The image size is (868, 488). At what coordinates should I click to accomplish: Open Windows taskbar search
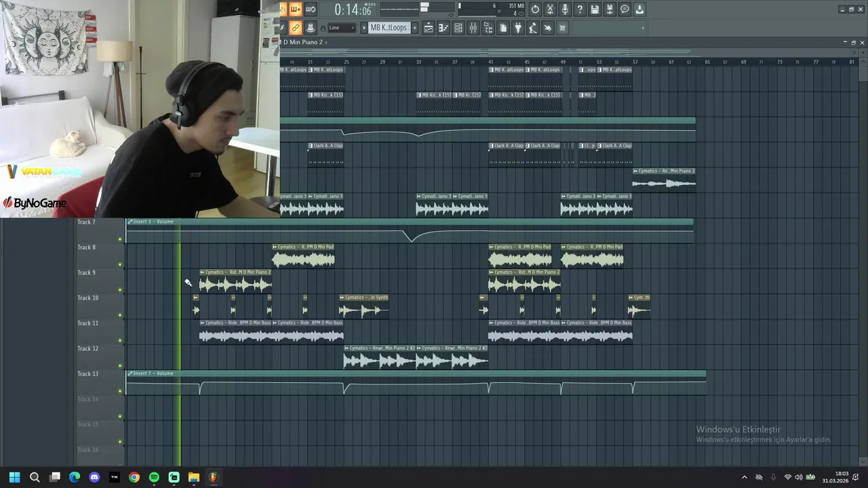[35, 477]
